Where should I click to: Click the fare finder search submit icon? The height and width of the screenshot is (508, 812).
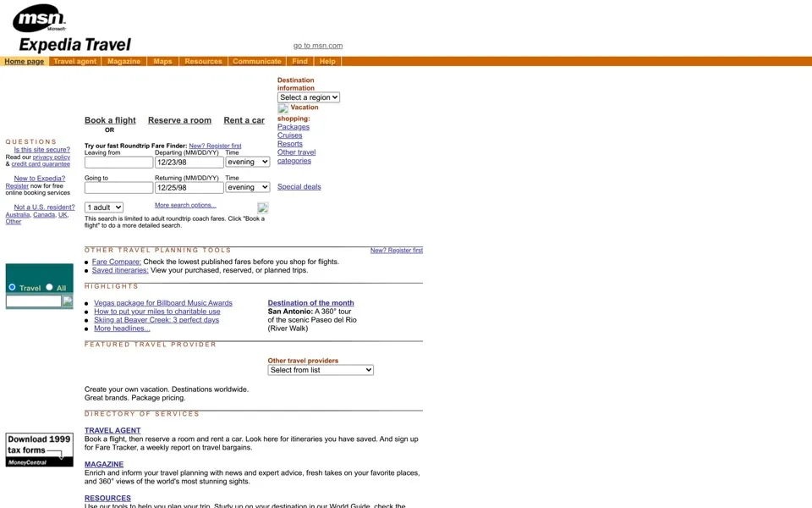pos(263,208)
